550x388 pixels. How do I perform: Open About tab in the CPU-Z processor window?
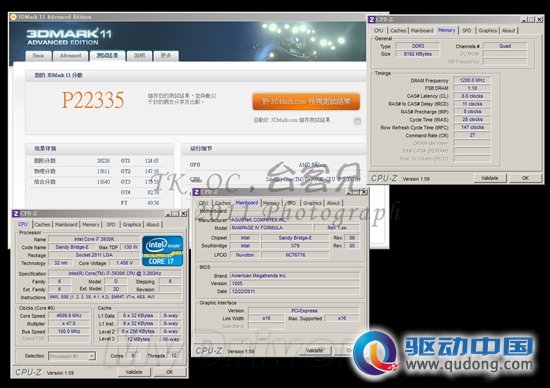pos(153,225)
